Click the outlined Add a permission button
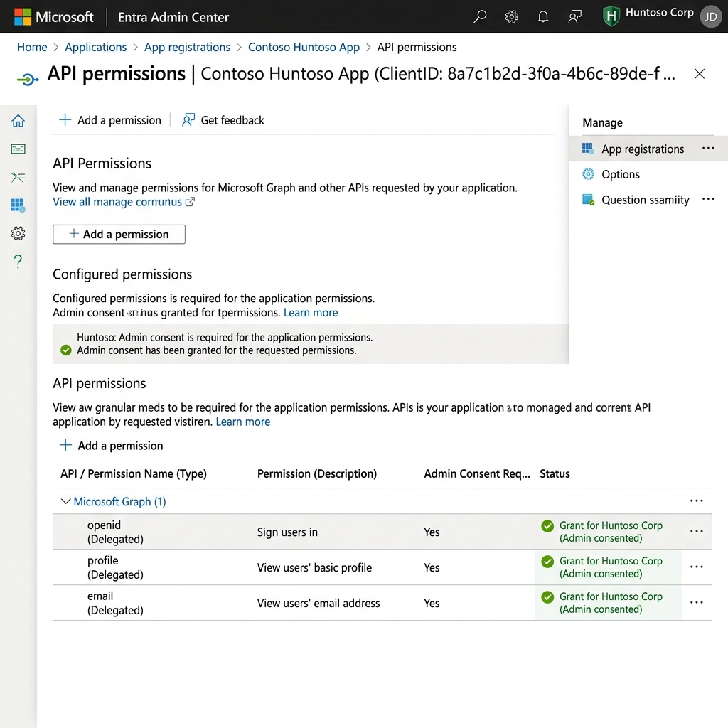Viewport: 728px width, 728px height. 119,235
